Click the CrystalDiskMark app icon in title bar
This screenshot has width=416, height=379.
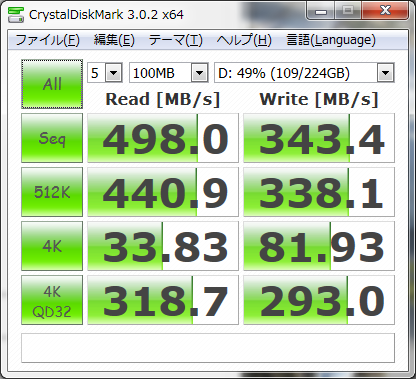click(16, 14)
